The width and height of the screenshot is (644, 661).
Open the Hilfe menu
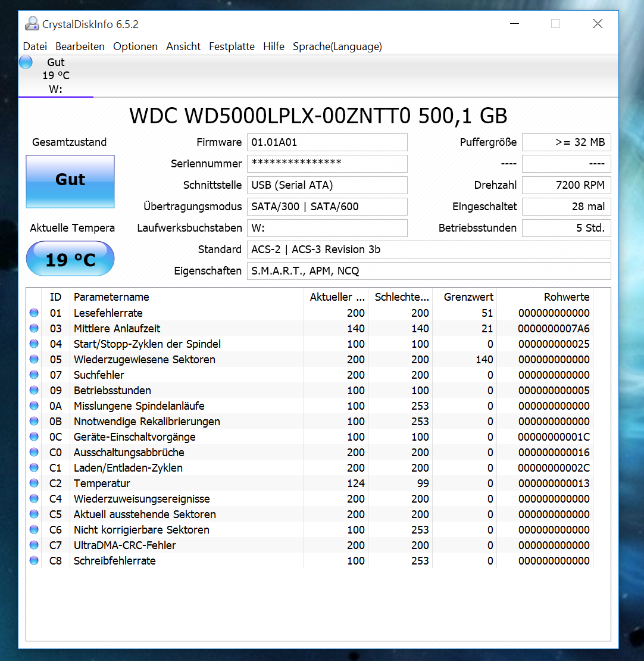coord(274,46)
